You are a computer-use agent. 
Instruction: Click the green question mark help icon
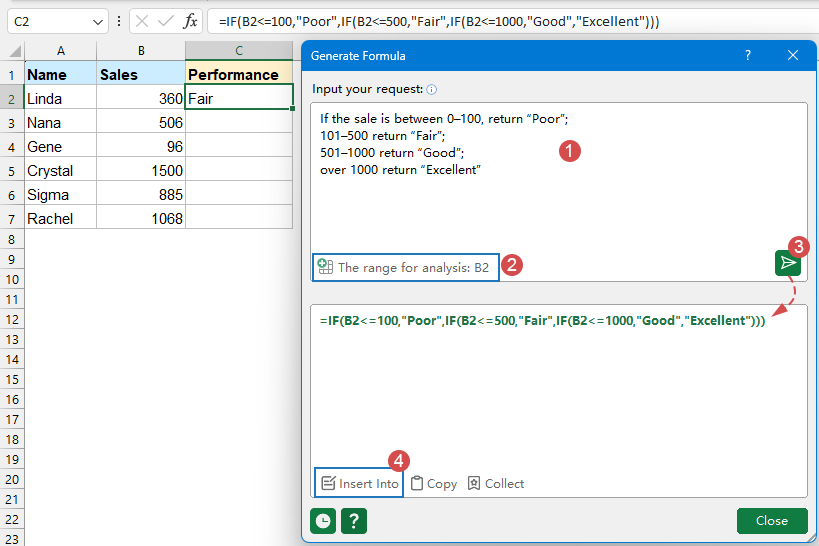point(354,521)
